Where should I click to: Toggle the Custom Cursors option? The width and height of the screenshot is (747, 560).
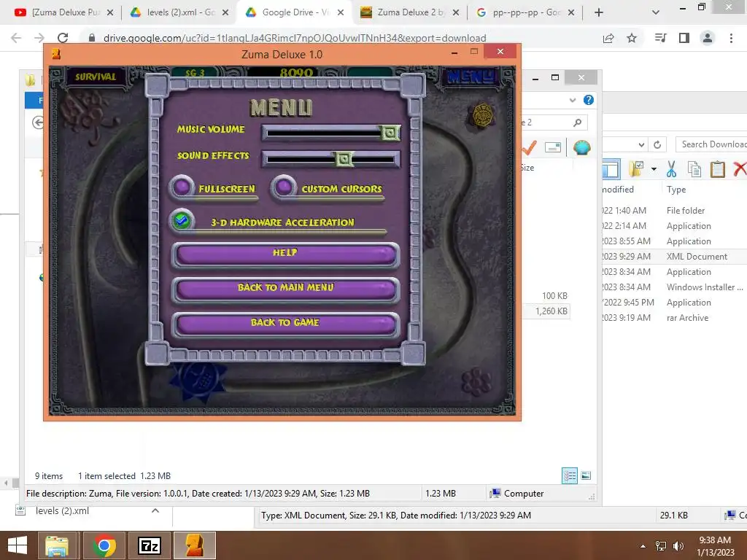coord(285,187)
